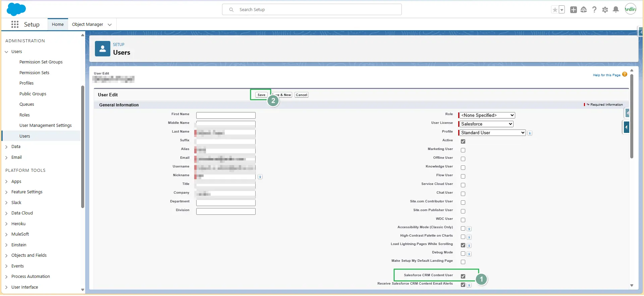Open the notifications bell icon
Screen dimensions: 644x296
click(616, 10)
